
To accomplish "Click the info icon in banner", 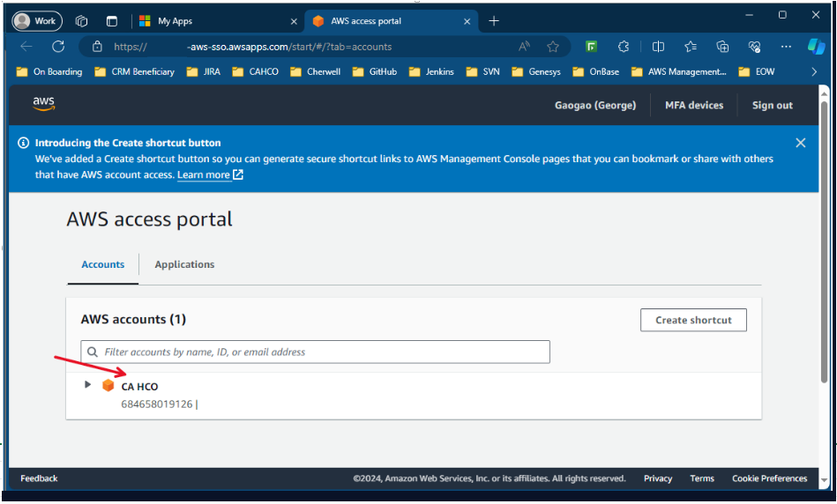I will [24, 143].
